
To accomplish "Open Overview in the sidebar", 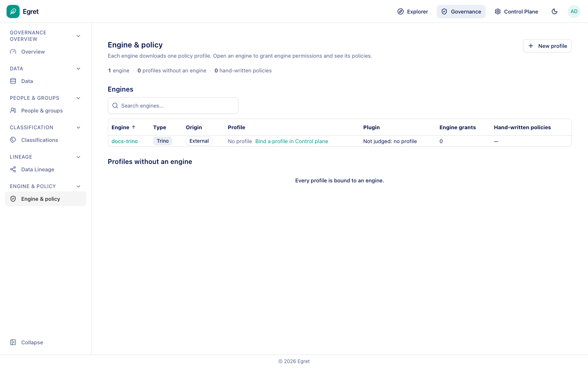I will pos(45,52).
